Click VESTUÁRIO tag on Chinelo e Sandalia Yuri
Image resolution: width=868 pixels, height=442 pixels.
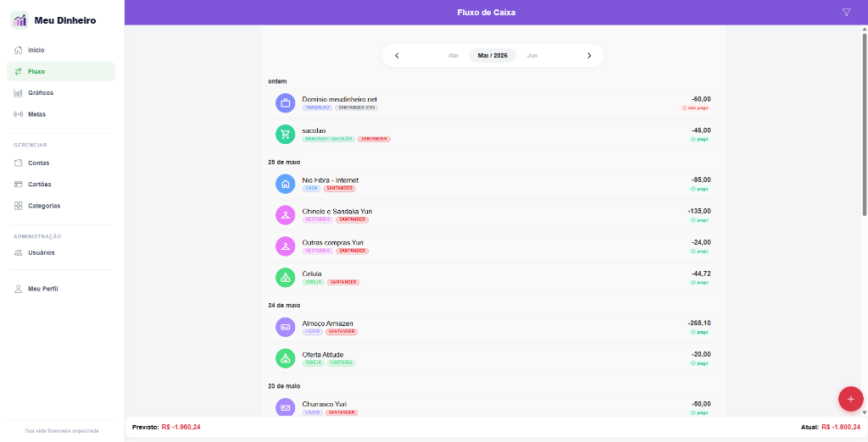coord(318,220)
